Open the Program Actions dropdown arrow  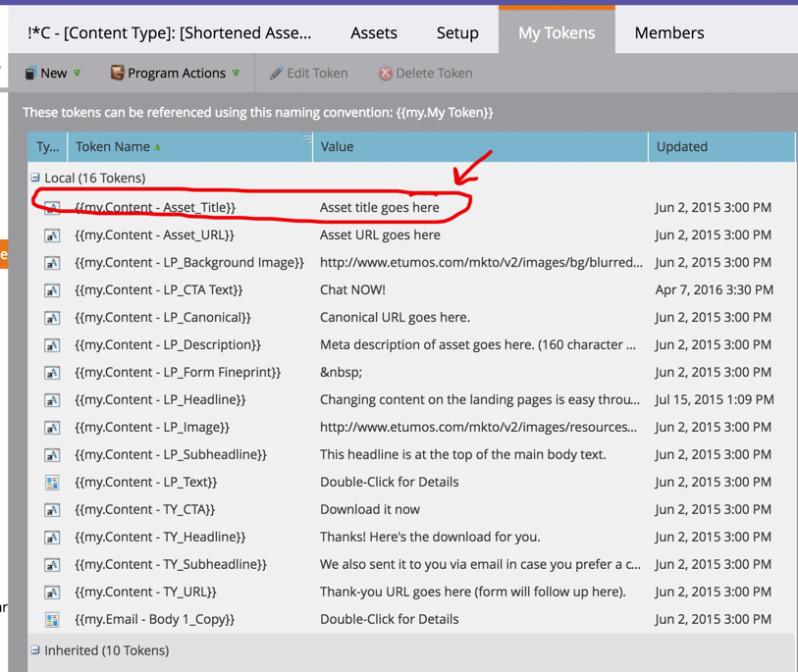pyautogui.click(x=236, y=74)
